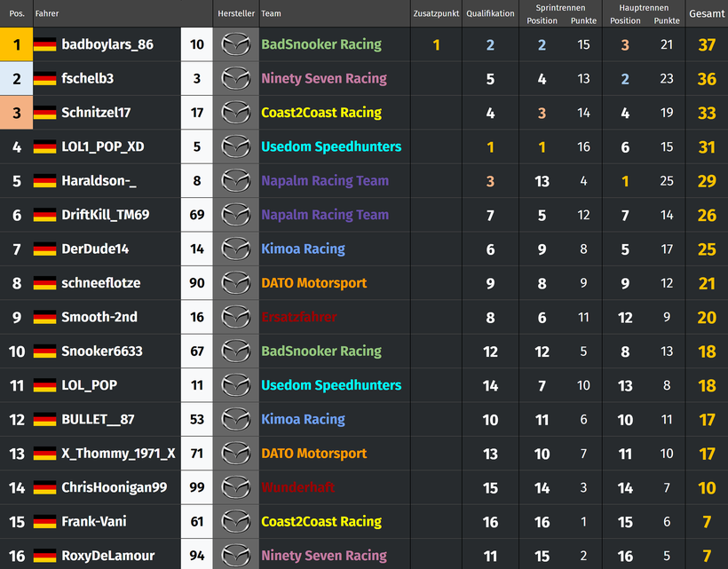Select the Fahrer column header
Screen dimensions: 728x569
[x=47, y=13]
